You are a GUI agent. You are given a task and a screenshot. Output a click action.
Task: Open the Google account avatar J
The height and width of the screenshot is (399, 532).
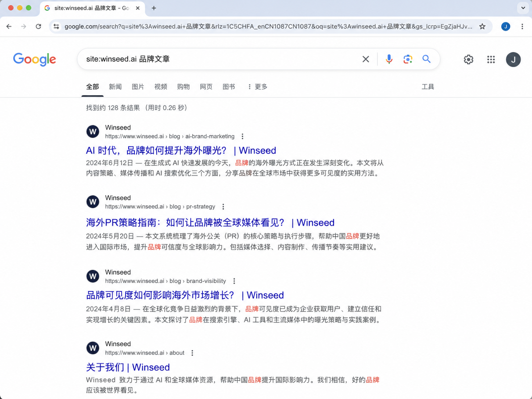pyautogui.click(x=513, y=60)
